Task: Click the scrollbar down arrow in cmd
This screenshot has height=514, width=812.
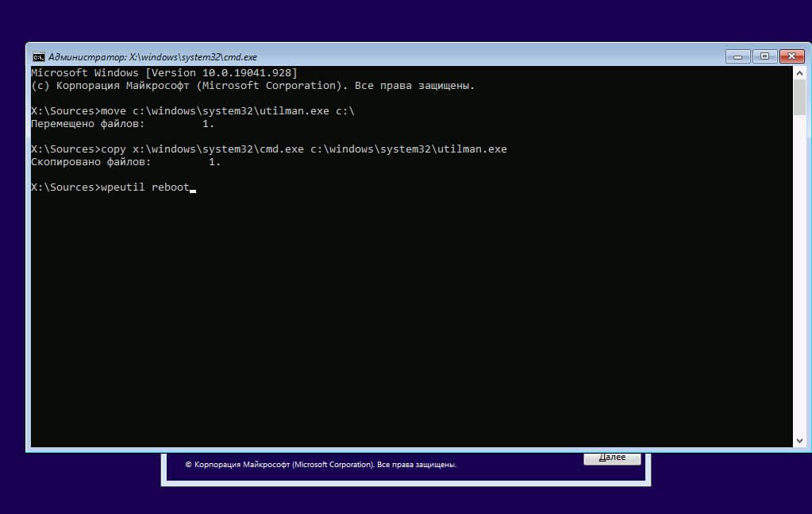Action: tap(799, 441)
